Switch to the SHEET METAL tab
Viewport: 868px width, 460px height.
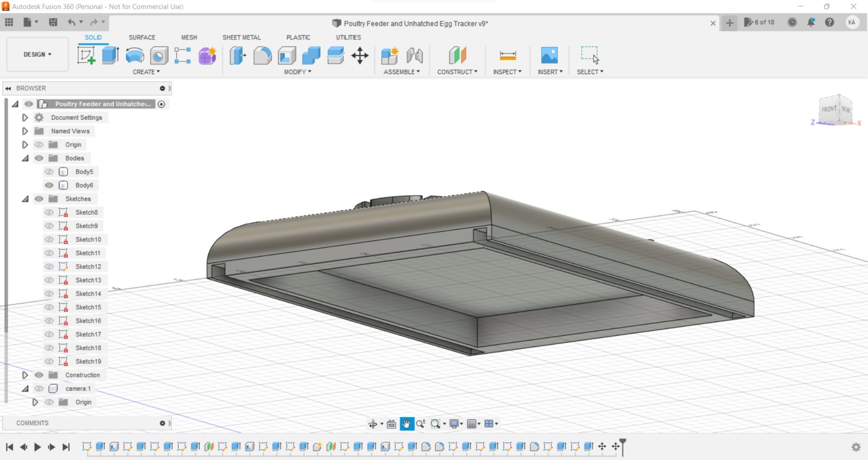pyautogui.click(x=241, y=37)
